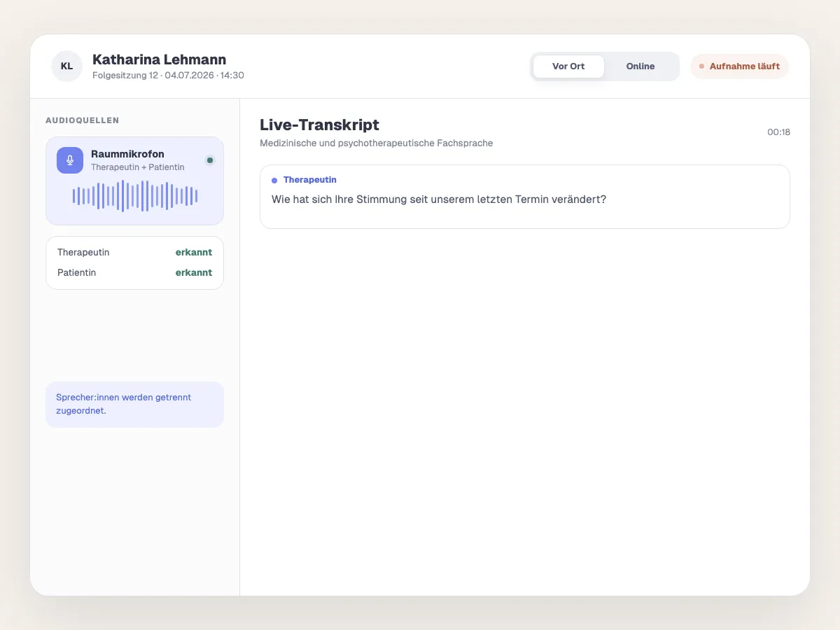Viewport: 840px width, 630px height.
Task: Click the audio waveform visualization
Action: 135,196
